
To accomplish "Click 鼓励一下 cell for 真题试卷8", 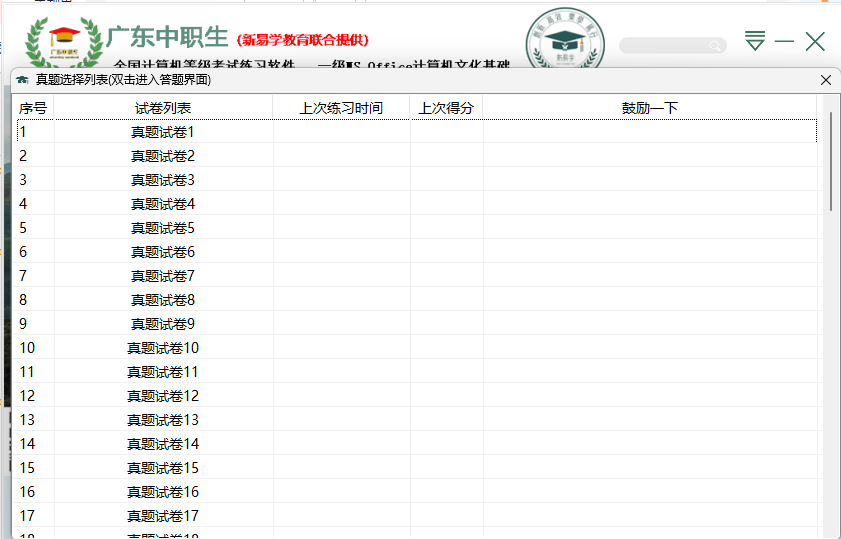I will click(650, 300).
